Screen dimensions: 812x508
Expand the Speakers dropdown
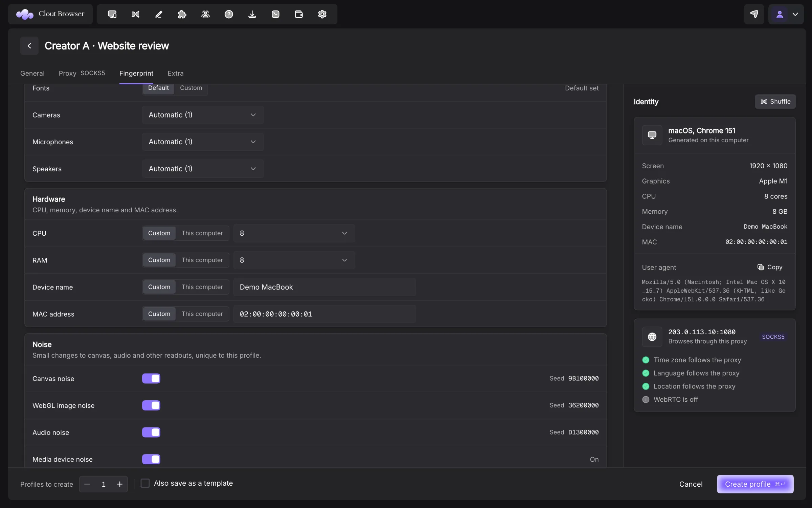click(203, 169)
